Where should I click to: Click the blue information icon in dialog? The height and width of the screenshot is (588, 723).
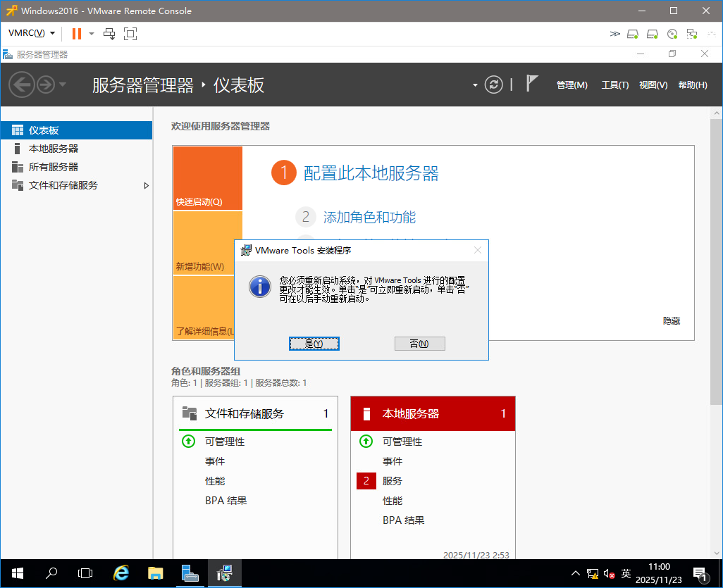[x=260, y=287]
